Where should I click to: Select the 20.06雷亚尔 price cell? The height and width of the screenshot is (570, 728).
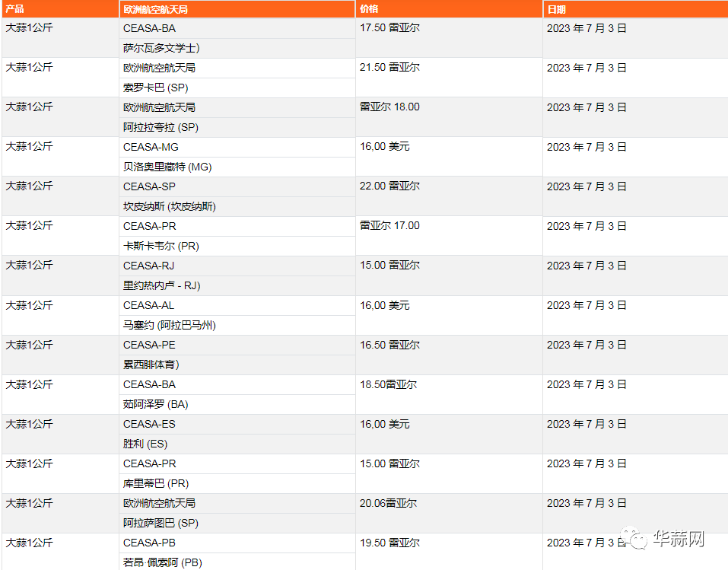click(x=449, y=513)
